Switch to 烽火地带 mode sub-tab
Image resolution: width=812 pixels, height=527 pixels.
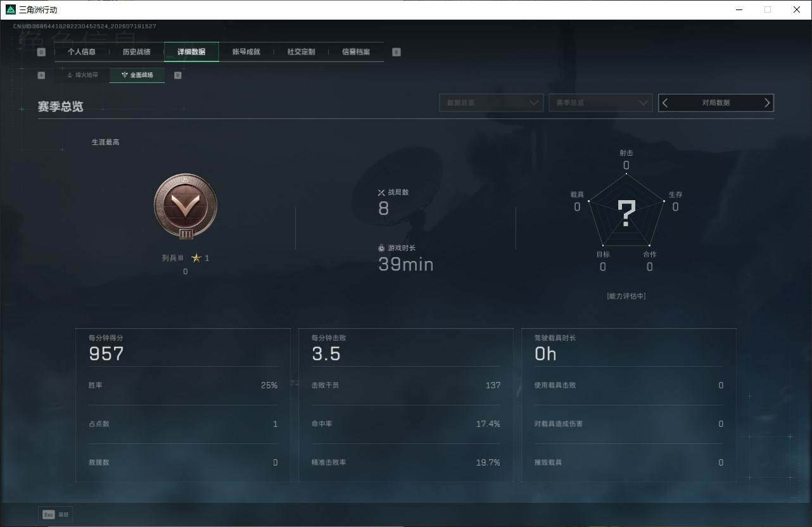tap(82, 75)
